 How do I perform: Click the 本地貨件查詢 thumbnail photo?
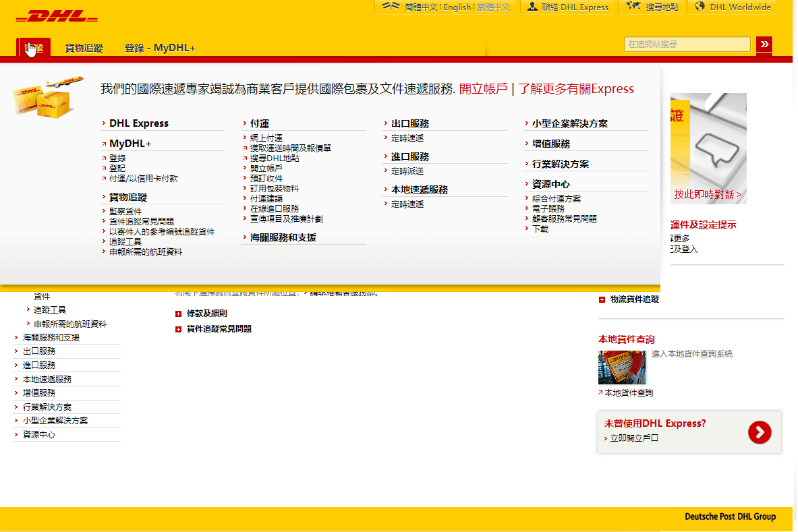[x=622, y=367]
